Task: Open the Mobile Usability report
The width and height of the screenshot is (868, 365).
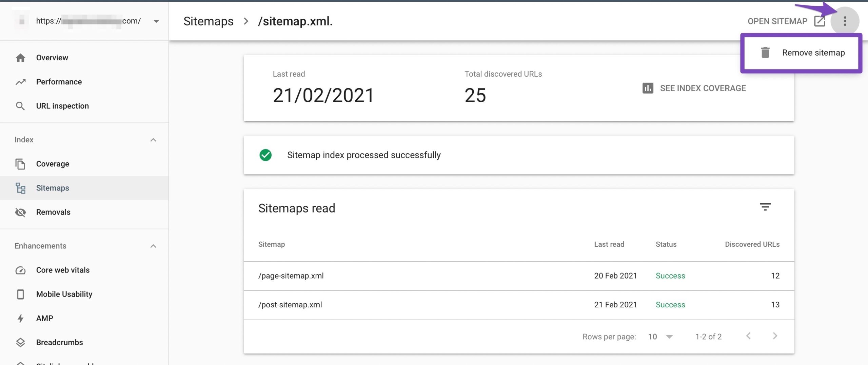Action: click(x=64, y=294)
